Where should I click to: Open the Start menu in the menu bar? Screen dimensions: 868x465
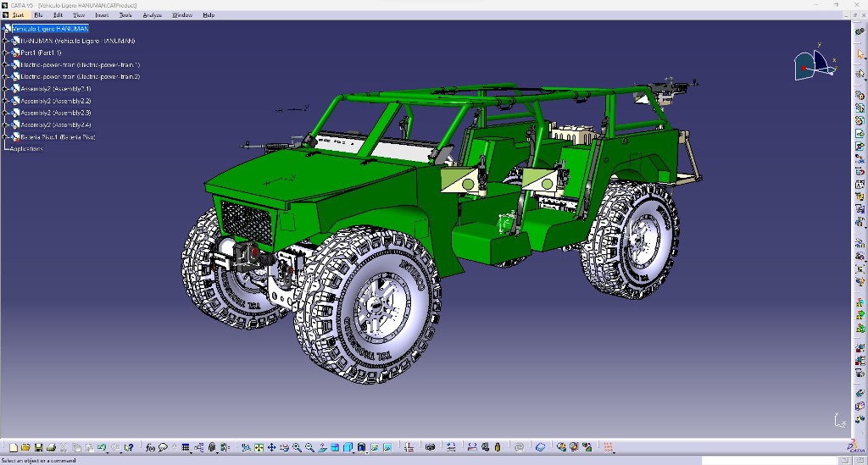click(18, 15)
